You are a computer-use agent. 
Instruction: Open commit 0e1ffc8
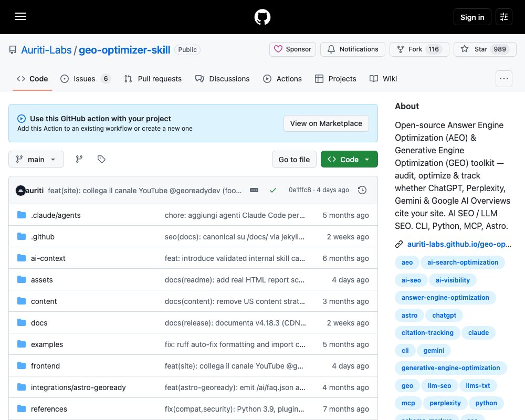click(x=300, y=190)
